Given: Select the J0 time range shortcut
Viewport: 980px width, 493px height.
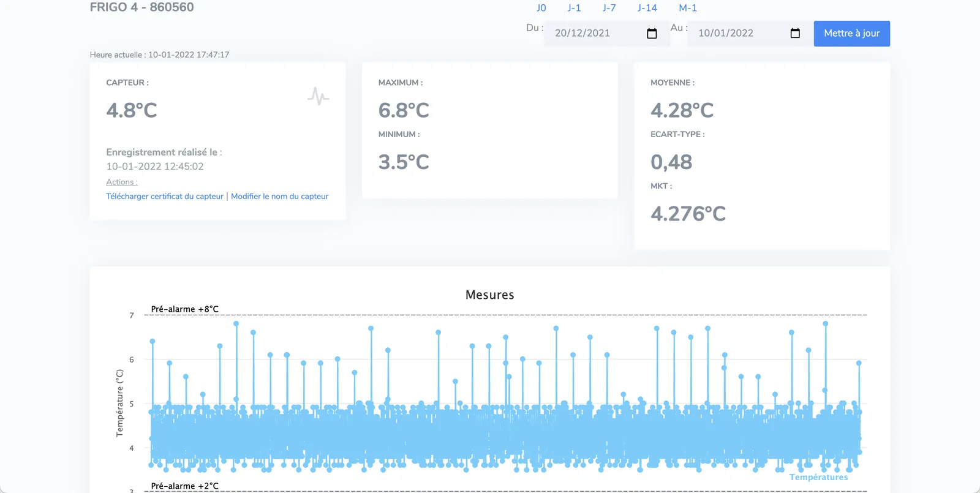Looking at the screenshot, I should point(541,8).
